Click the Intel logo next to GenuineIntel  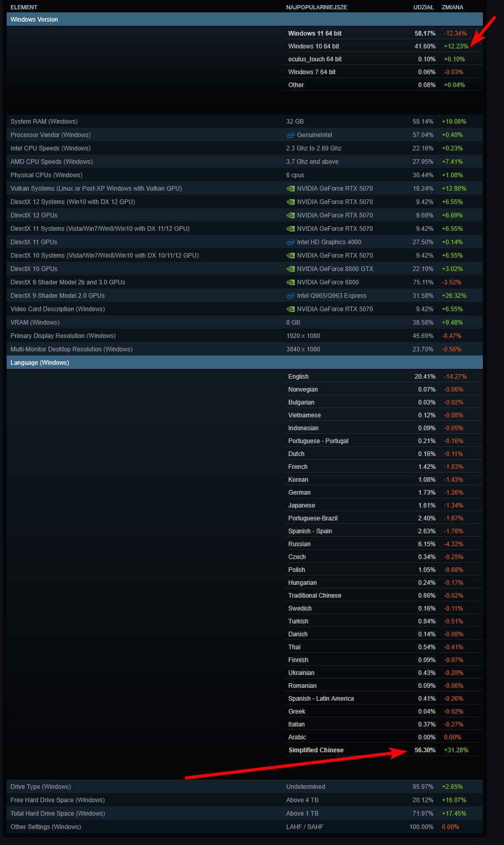click(x=291, y=135)
